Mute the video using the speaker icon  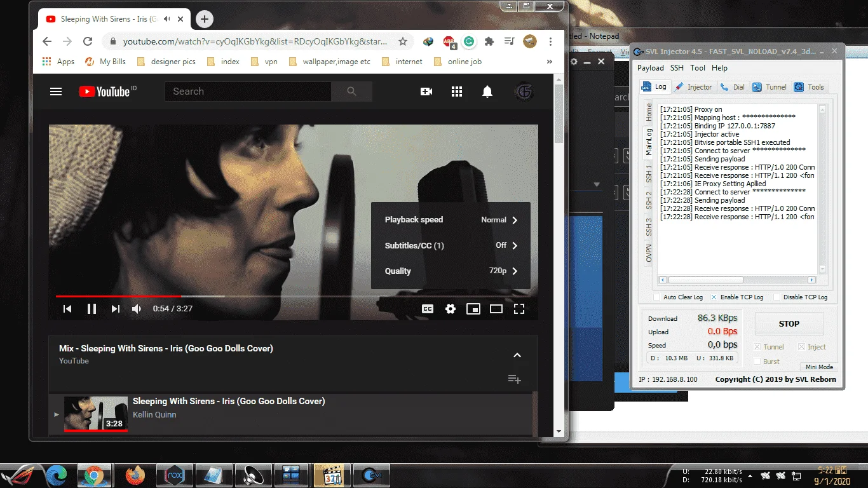tap(137, 309)
